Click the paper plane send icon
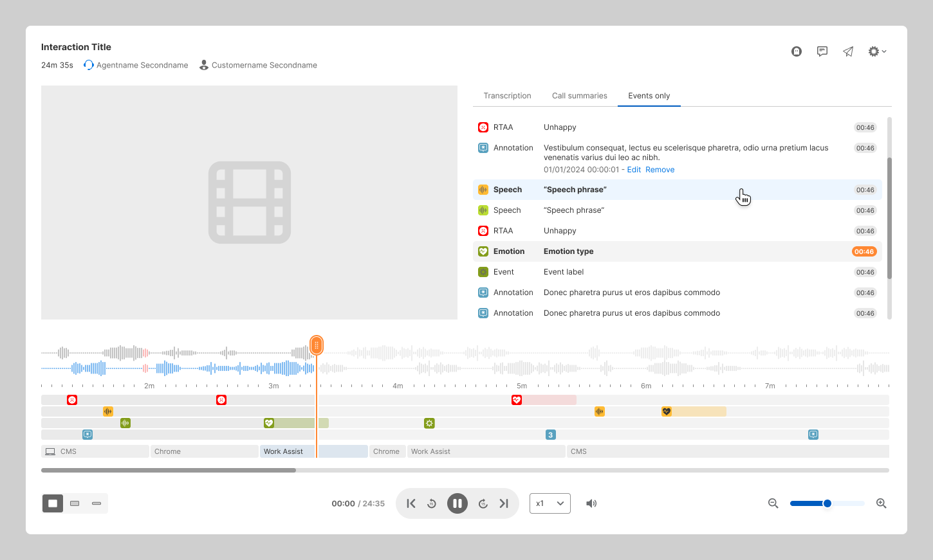The height and width of the screenshot is (560, 933). [848, 51]
